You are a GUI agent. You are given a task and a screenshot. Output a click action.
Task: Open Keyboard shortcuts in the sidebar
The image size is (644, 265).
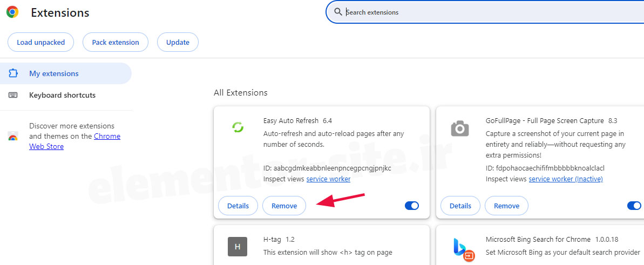click(x=62, y=95)
